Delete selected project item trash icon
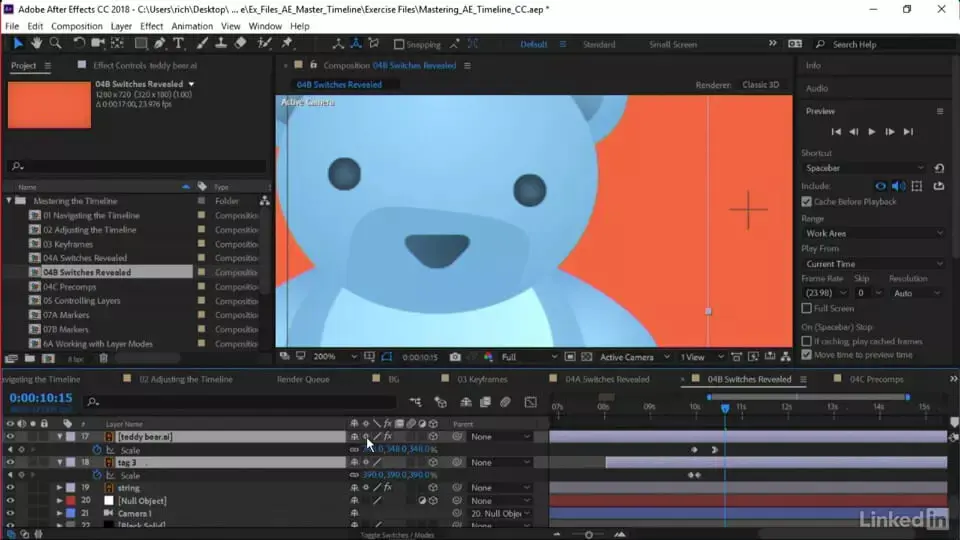The height and width of the screenshot is (540, 960). [103, 359]
